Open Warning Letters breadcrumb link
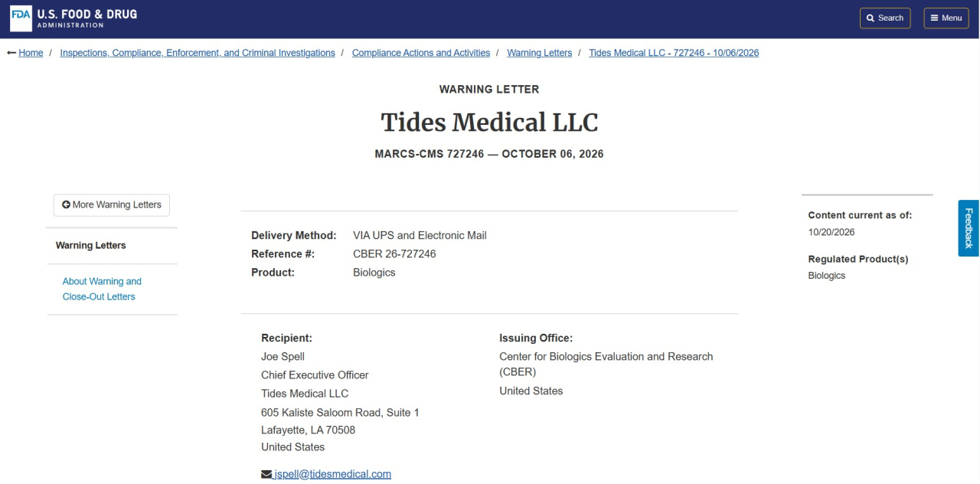980x484 pixels. [540, 53]
